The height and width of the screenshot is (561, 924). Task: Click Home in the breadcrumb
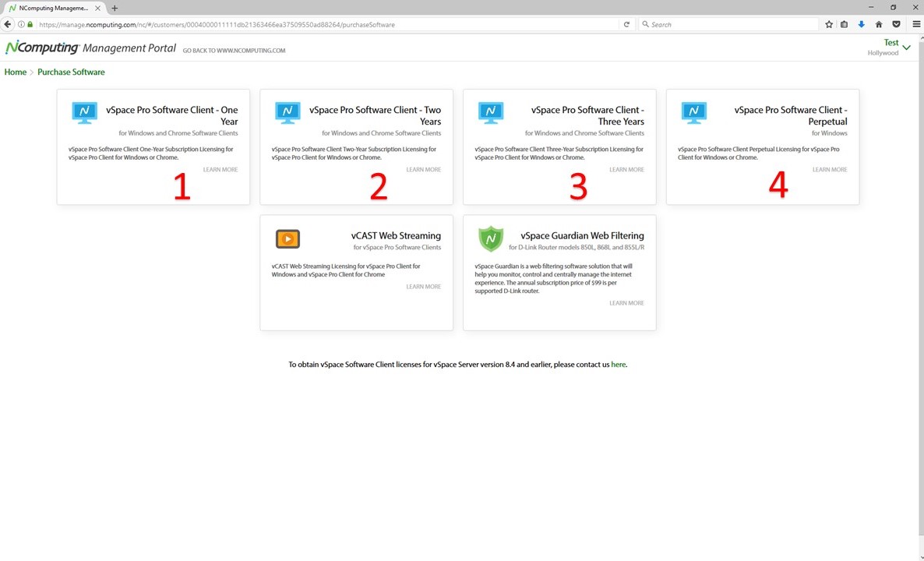[16, 72]
